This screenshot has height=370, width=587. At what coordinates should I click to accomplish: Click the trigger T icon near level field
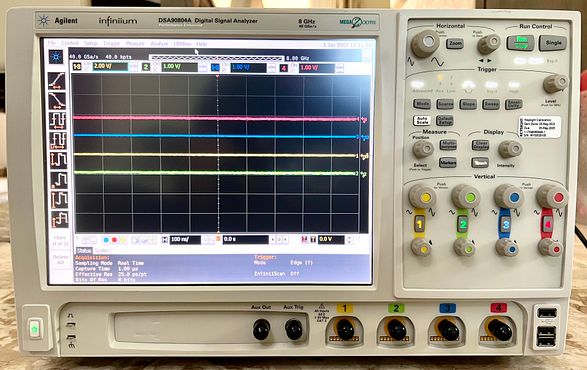[x=313, y=239]
